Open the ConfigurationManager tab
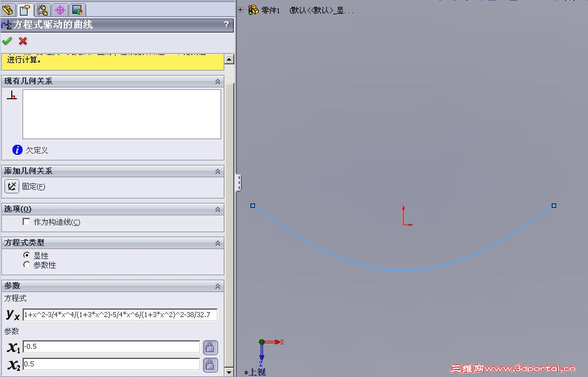The image size is (588, 377). [x=42, y=9]
